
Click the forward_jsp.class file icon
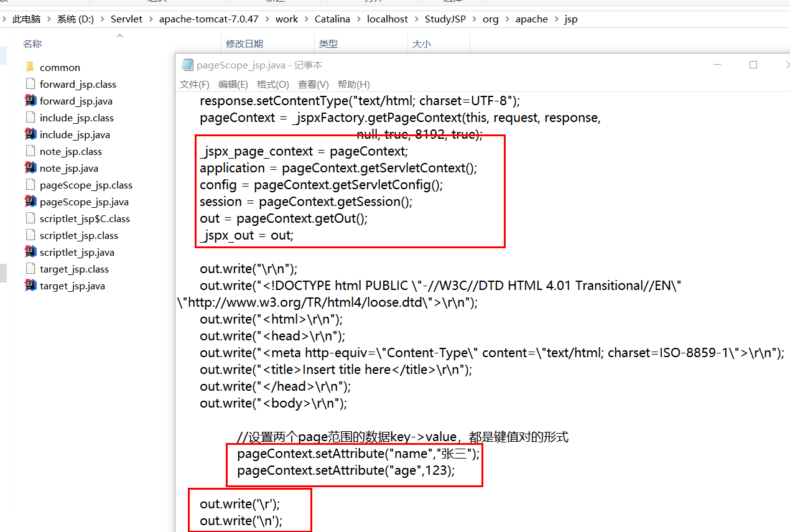pyautogui.click(x=30, y=84)
